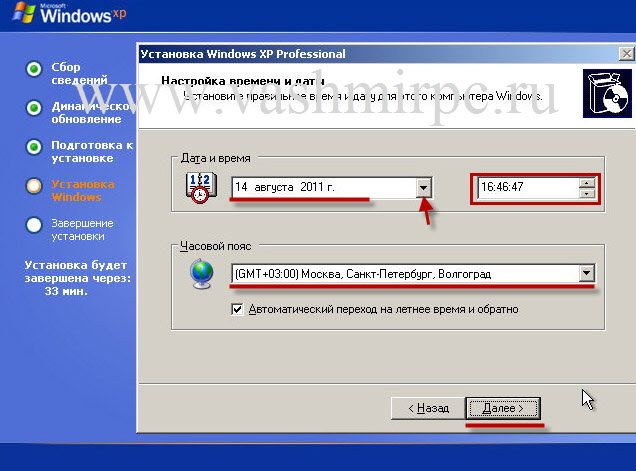The height and width of the screenshot is (471, 636).
Task: Click the 'Дата и время' group label
Action: tap(216, 158)
